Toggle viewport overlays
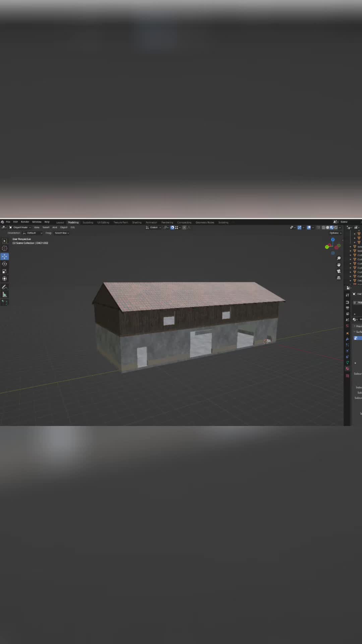Screen dimensions: 362x644 (x=309, y=227)
